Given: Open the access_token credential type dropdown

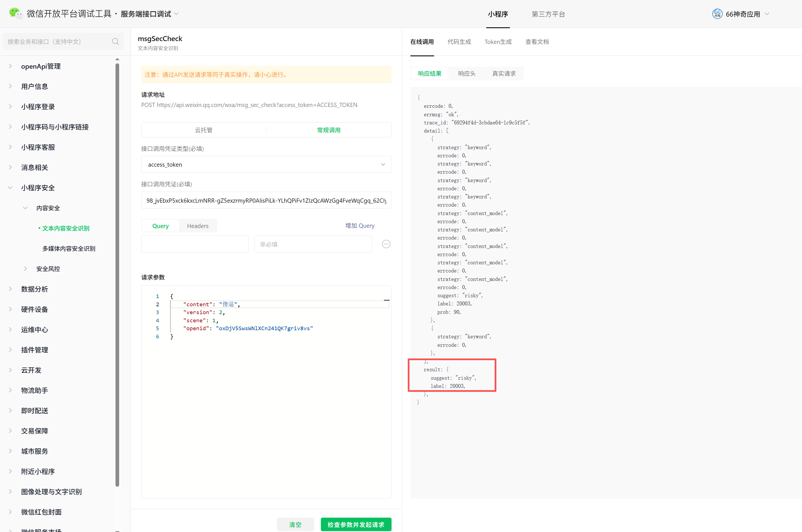Looking at the screenshot, I should (x=266, y=165).
